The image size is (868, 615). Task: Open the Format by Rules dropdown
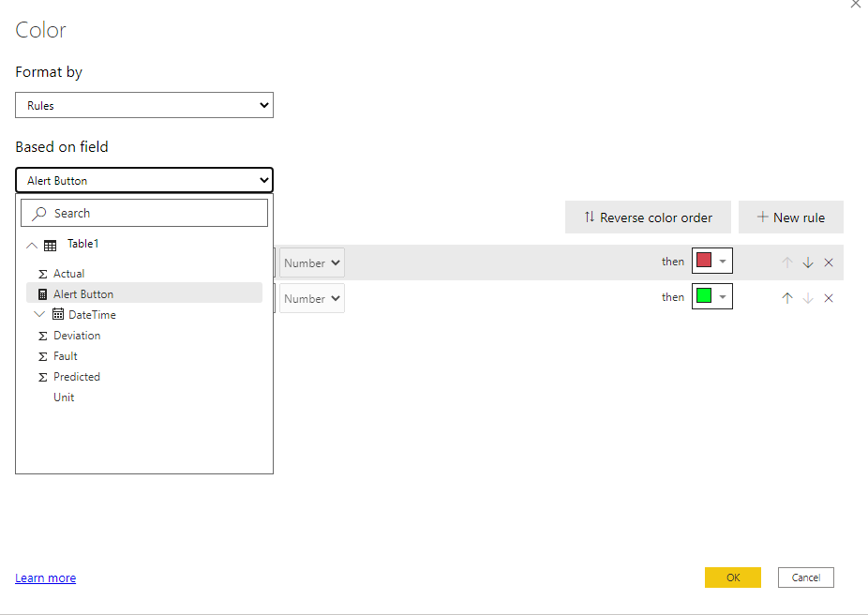tap(144, 105)
